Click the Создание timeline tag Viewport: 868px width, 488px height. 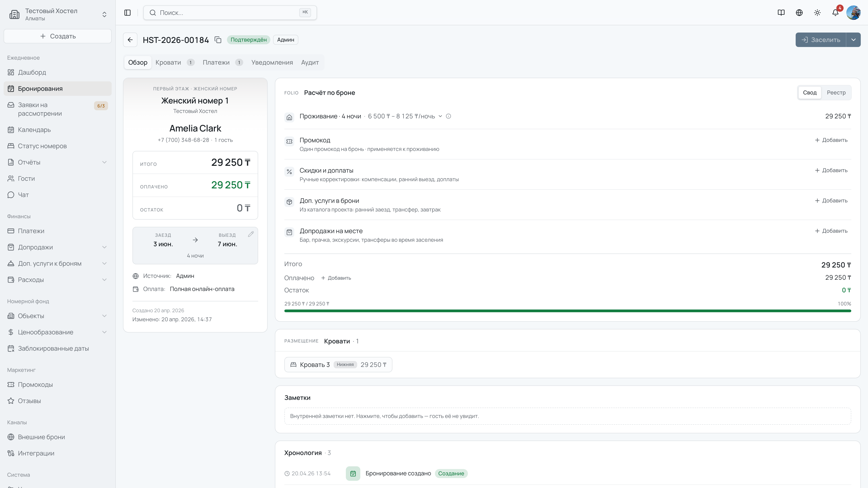tap(451, 474)
